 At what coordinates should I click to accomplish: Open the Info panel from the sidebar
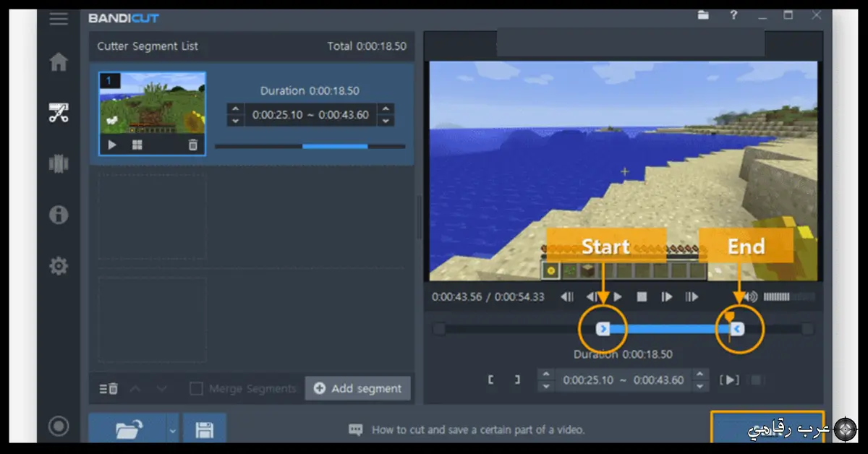pos(59,215)
